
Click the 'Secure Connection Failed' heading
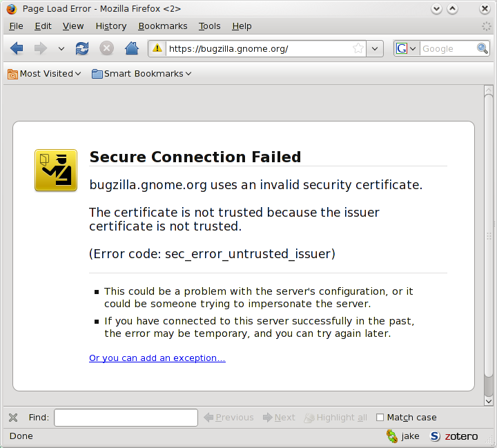click(195, 157)
